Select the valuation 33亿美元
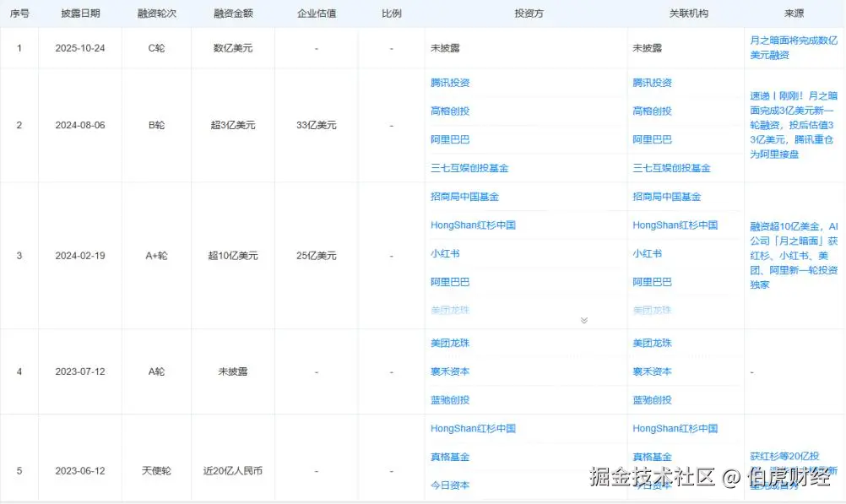Image resolution: width=846 pixels, height=504 pixels. pyautogui.click(x=316, y=125)
